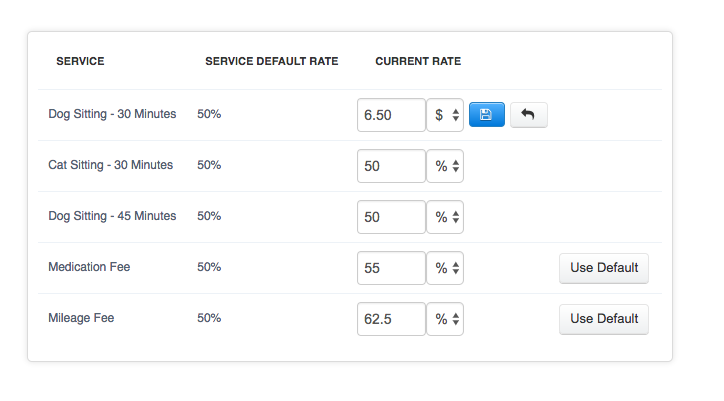Click the Current Rate column header
This screenshot has width=724, height=401.
coord(418,61)
